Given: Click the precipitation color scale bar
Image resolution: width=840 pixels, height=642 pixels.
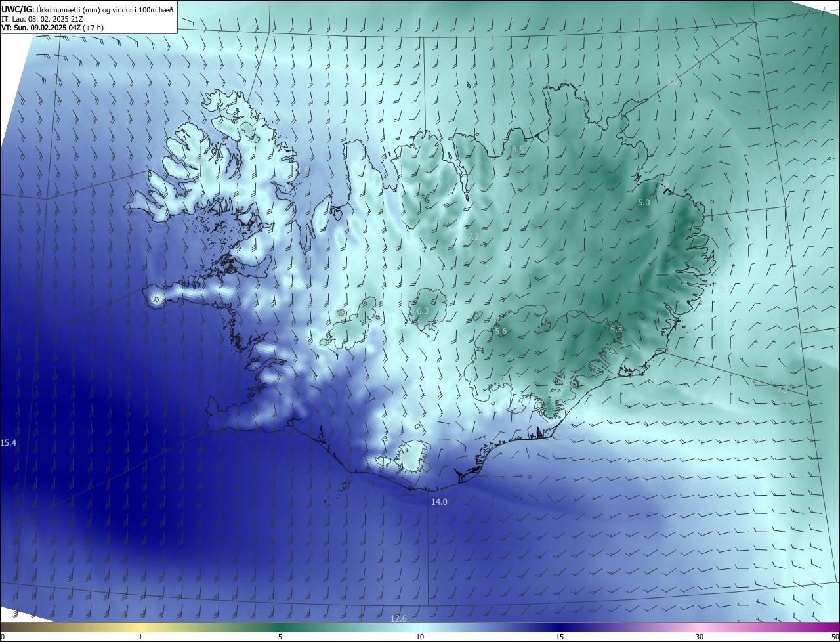Looking at the screenshot, I should tap(420, 627).
